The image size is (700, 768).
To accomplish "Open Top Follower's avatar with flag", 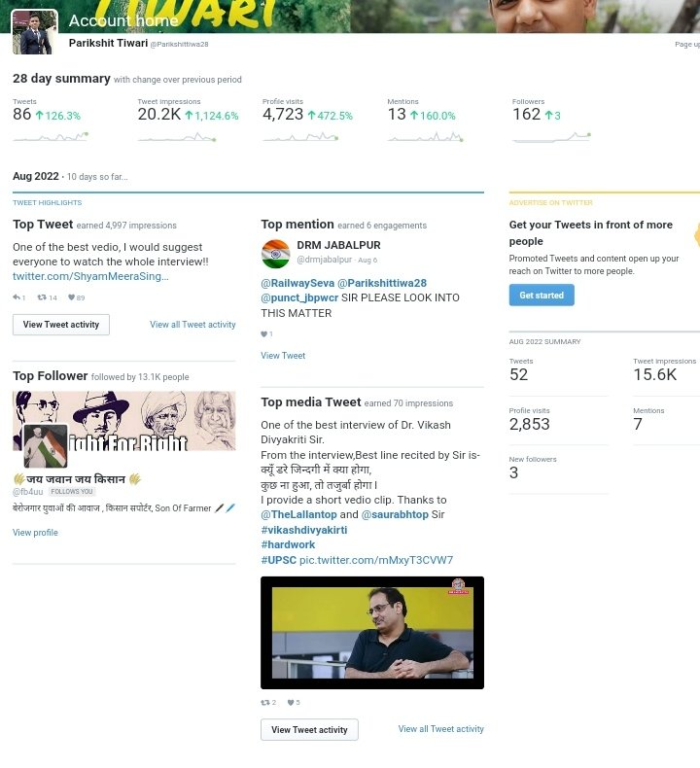I will [46, 445].
